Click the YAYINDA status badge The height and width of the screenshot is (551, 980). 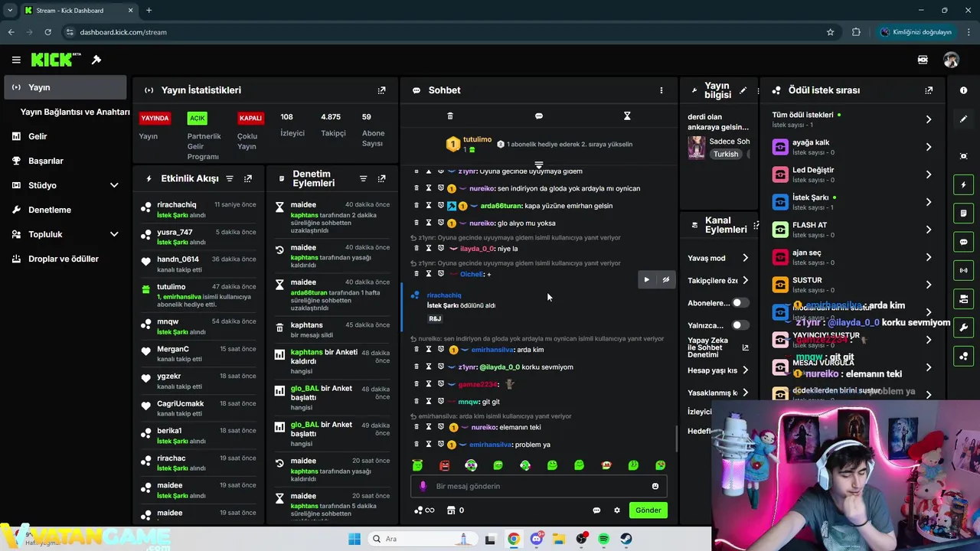(x=155, y=118)
